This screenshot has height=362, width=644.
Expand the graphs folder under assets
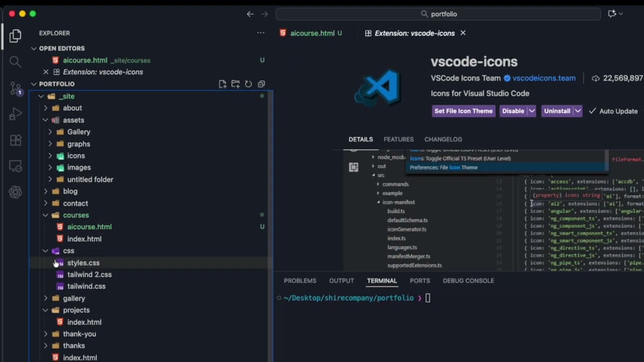[x=50, y=144]
